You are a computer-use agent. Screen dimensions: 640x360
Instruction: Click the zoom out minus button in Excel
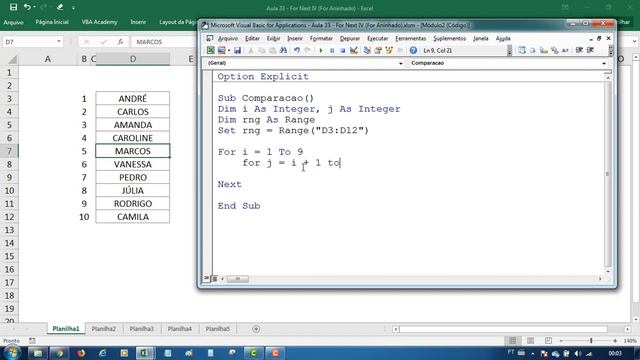[x=562, y=340]
